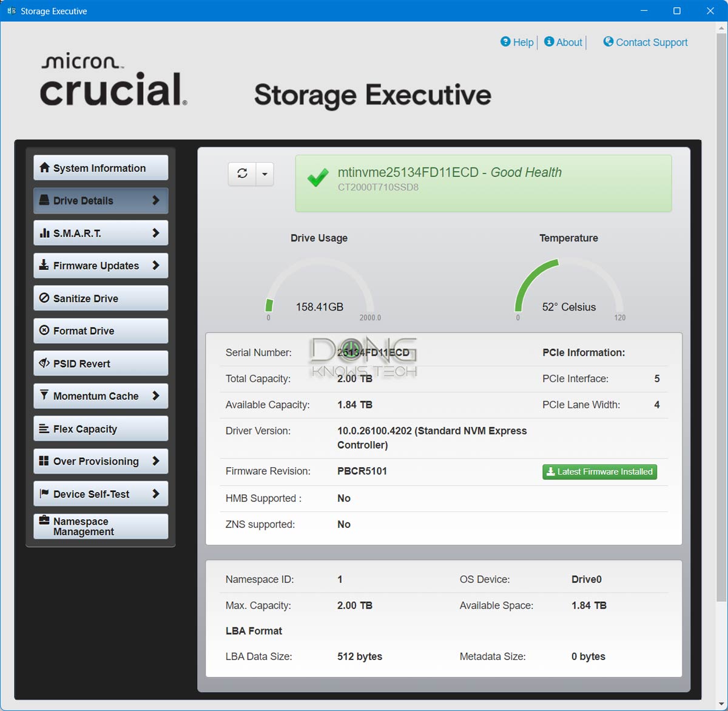Click the Contact Support globe icon

[x=608, y=42]
